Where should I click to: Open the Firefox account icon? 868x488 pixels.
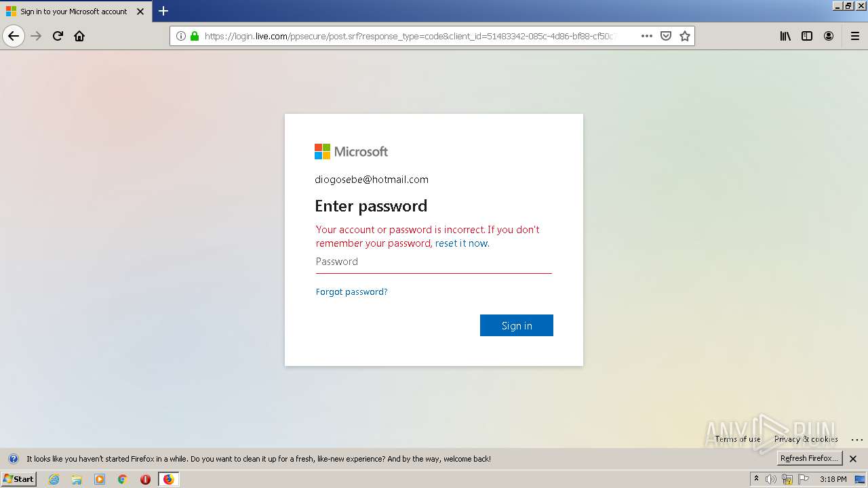click(x=829, y=36)
